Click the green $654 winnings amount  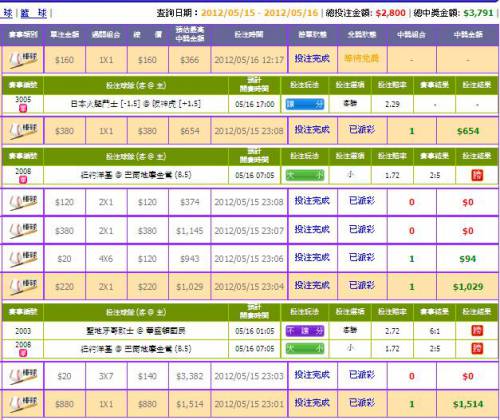point(468,131)
